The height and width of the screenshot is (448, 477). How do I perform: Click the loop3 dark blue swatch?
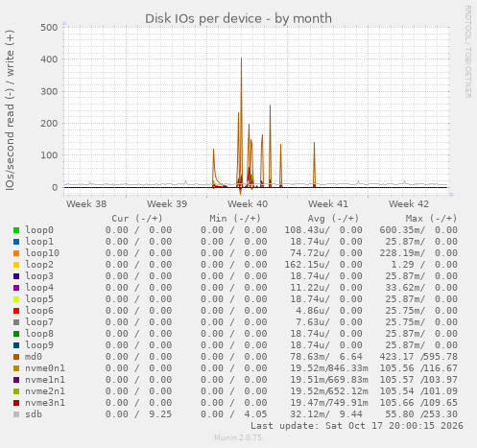point(16,276)
